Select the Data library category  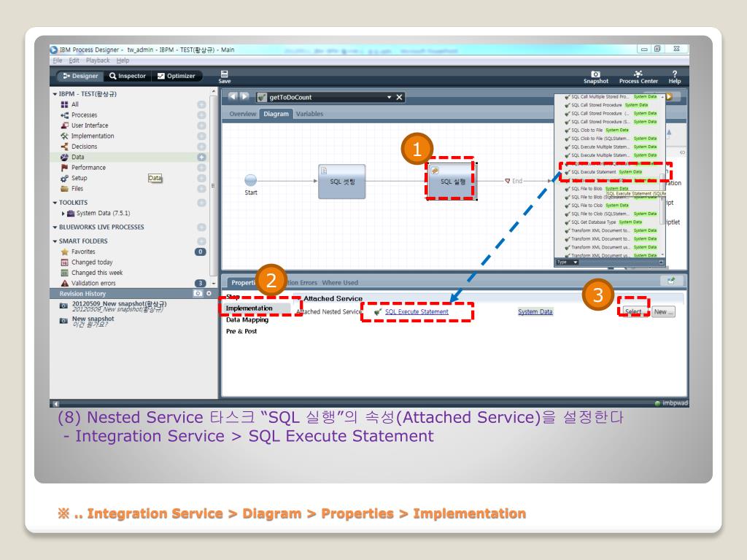[72, 157]
